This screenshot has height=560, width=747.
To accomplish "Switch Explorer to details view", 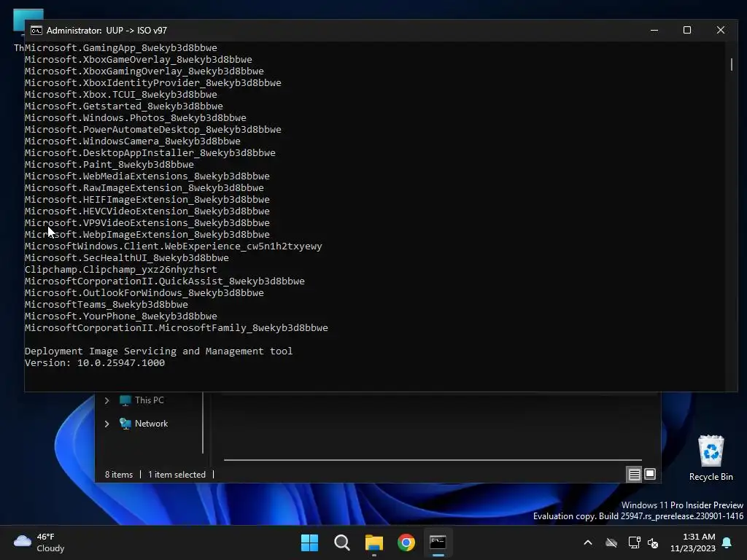I will click(x=634, y=474).
